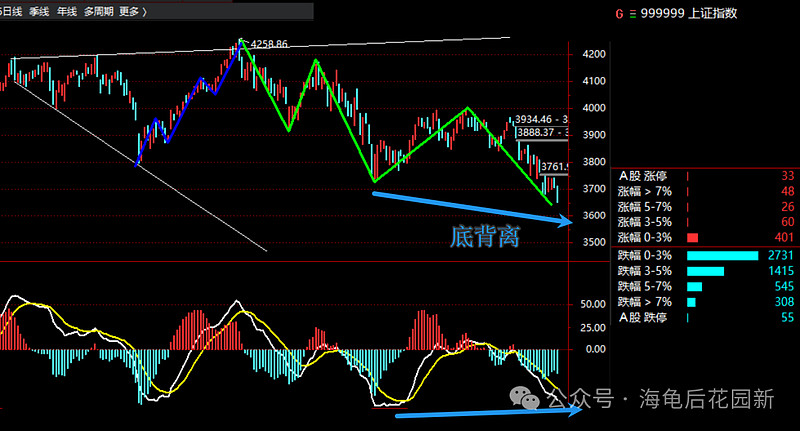Click the 50.00 MACD axis value

593,305
